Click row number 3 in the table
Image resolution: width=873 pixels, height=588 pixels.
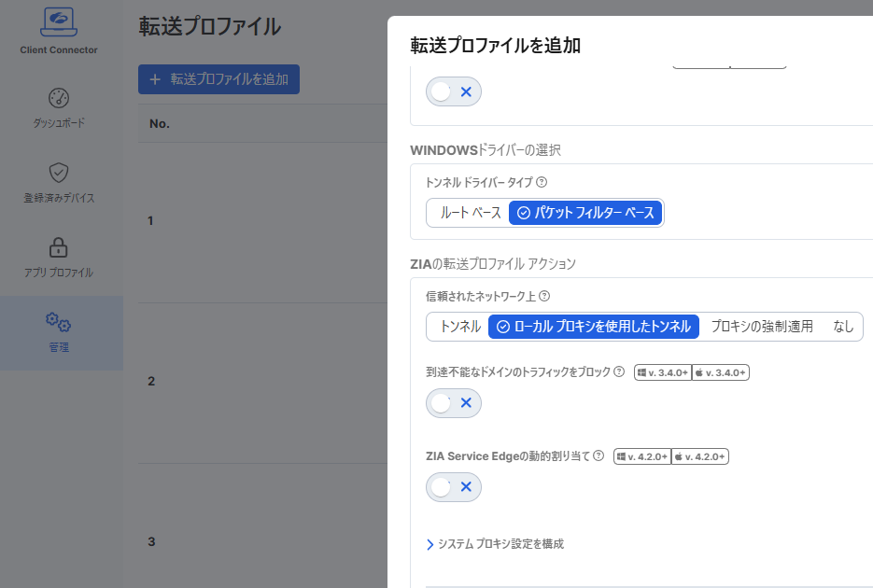pos(151,542)
